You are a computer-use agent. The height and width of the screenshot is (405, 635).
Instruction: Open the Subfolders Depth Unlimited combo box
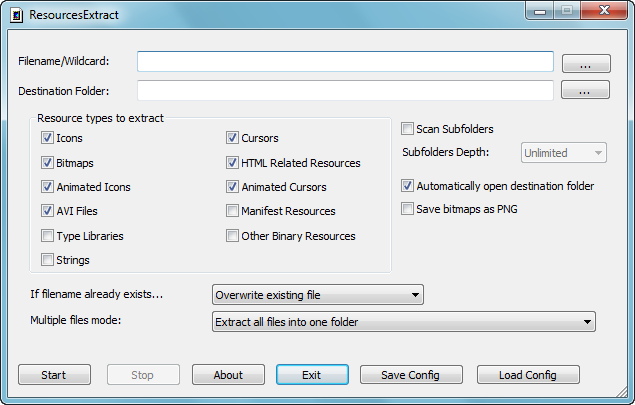[x=564, y=153]
